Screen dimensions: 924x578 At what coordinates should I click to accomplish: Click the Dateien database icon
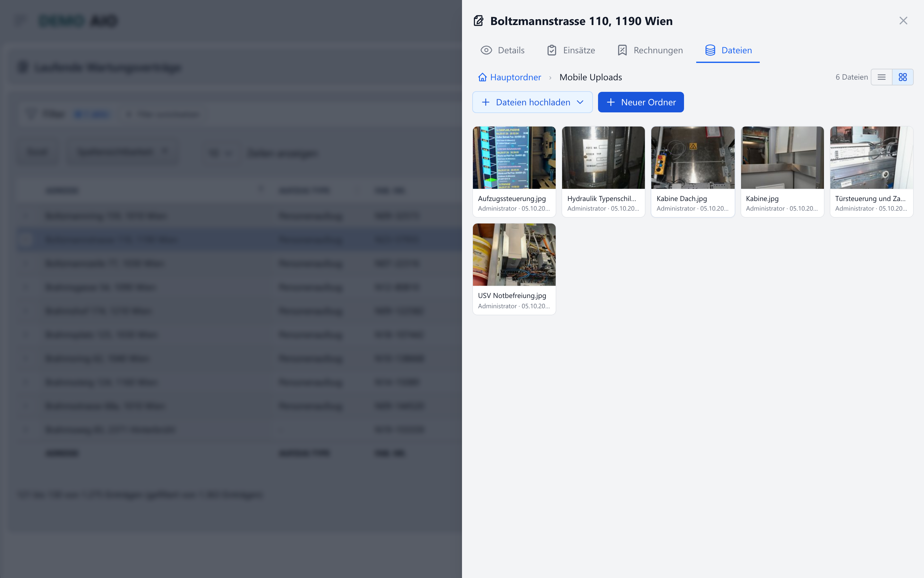tap(710, 50)
